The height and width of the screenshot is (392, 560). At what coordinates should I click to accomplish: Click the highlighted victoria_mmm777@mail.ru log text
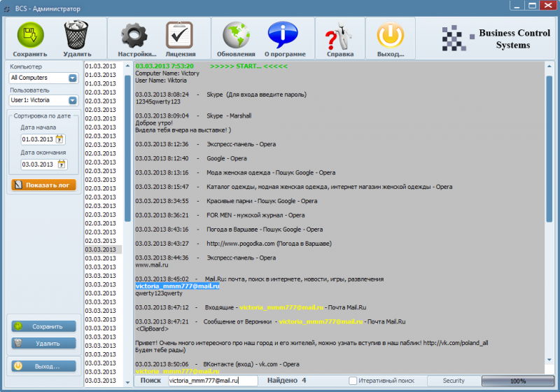[178, 286]
